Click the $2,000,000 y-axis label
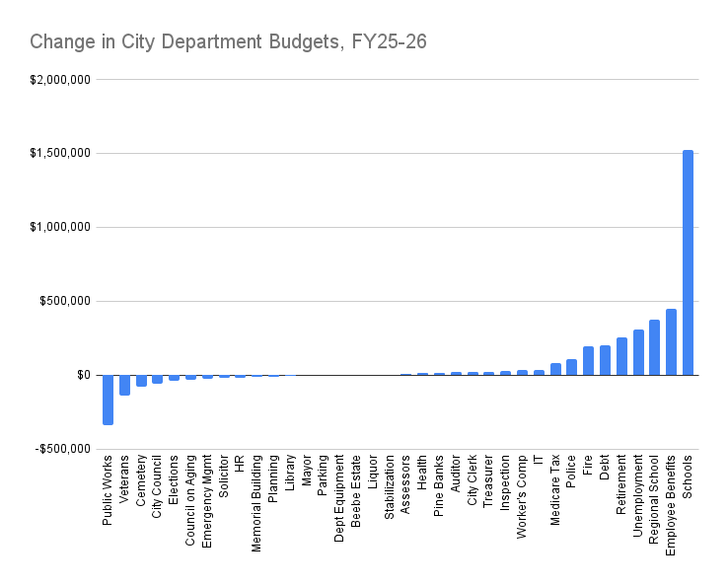 tap(61, 79)
